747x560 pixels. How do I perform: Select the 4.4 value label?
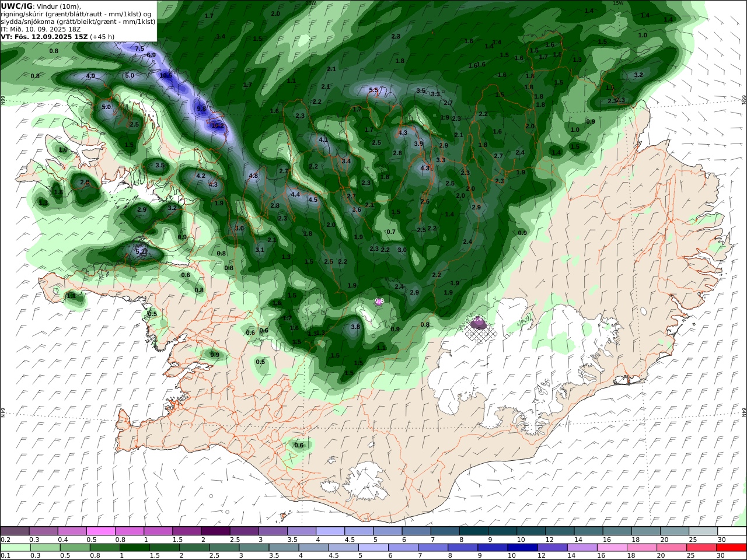(295, 195)
